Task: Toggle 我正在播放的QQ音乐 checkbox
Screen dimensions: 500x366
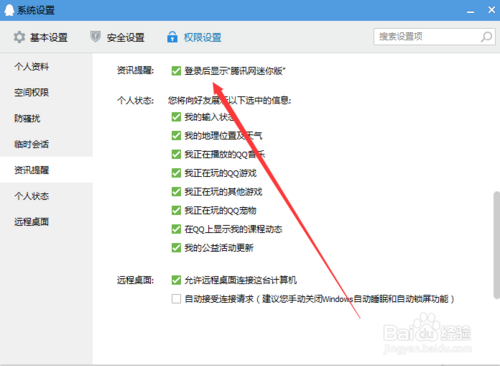Action: (176, 154)
